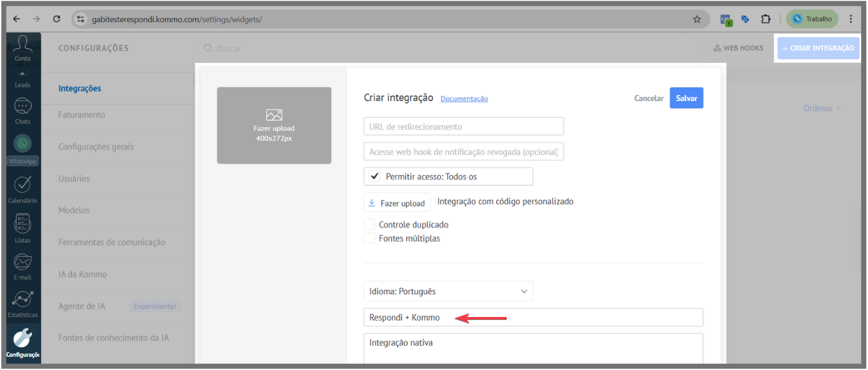Open WhatsApp in sidebar
The height and width of the screenshot is (370, 868).
click(23, 150)
